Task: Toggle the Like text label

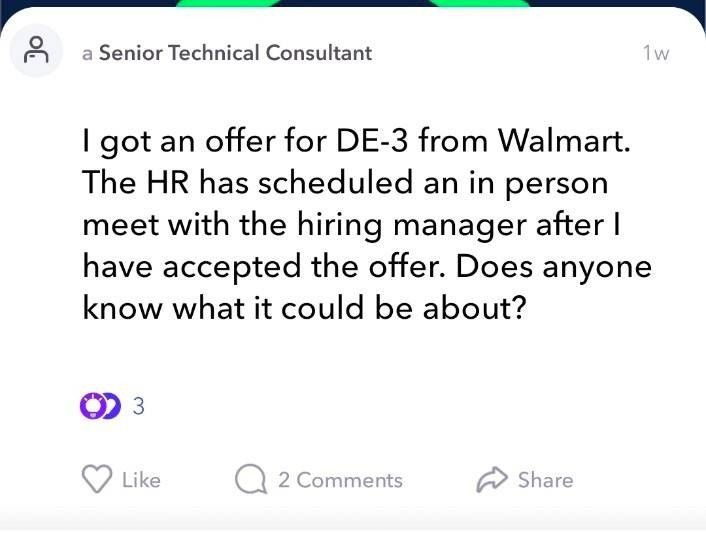Action: (x=141, y=480)
